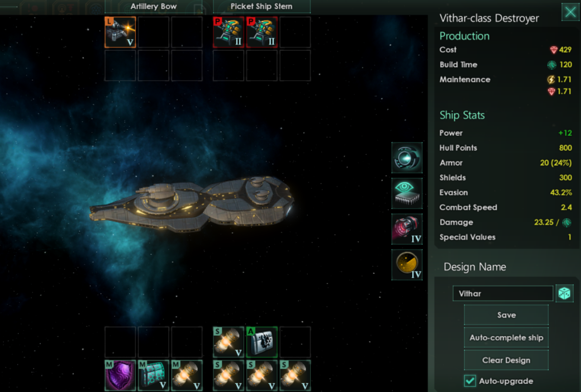Click the first point-defense weapon slot
The image size is (581, 392).
(228, 32)
